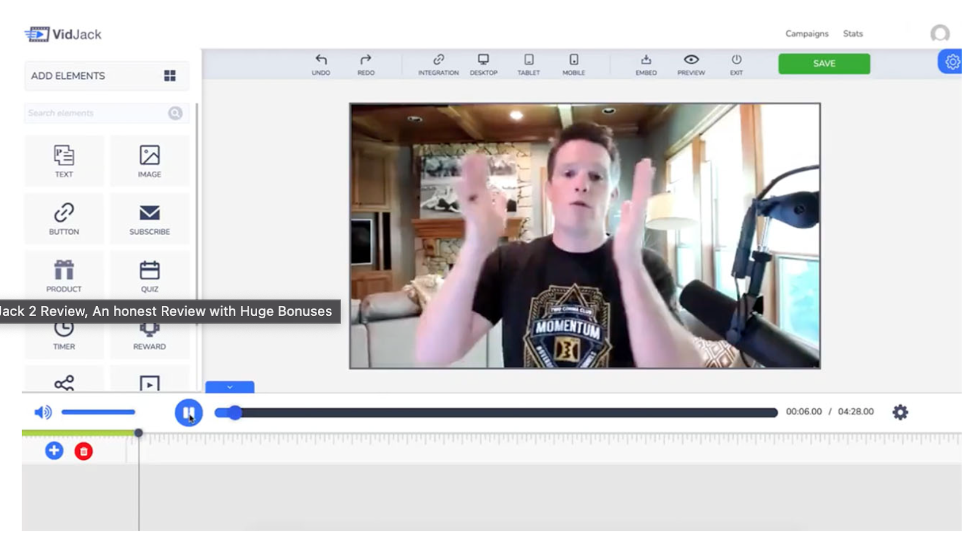Switch to Desktop view
Viewport: 980px width, 543px height.
point(483,64)
